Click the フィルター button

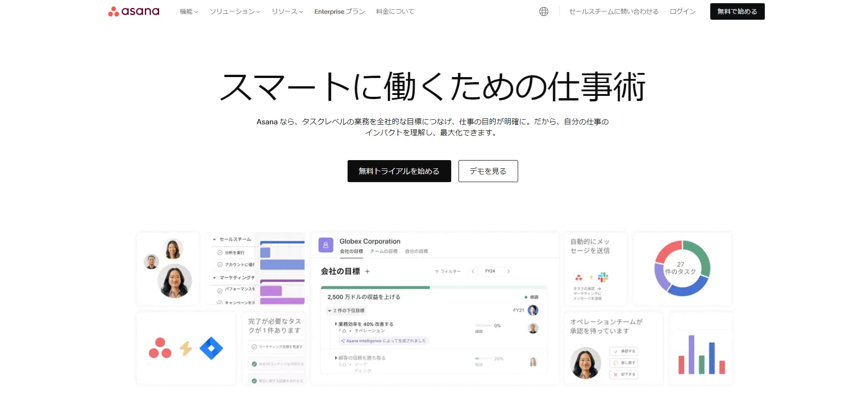click(x=448, y=272)
